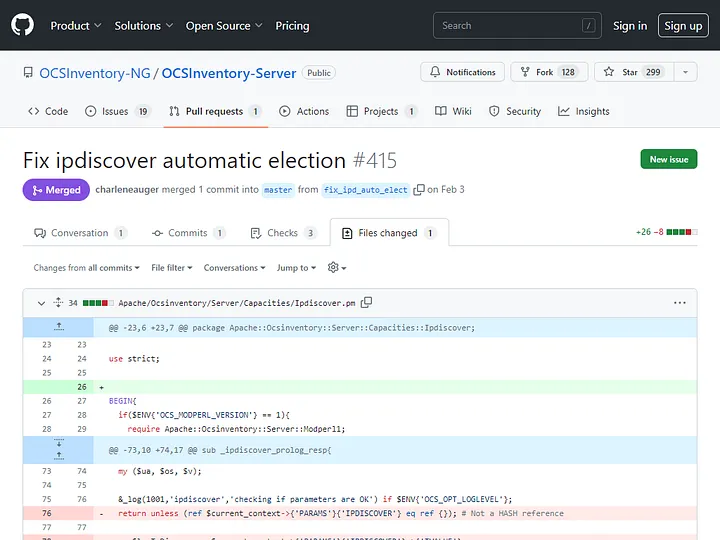Viewport: 720px width, 540px height.
Task: Open the star lists dropdown arrow
Action: point(686,72)
